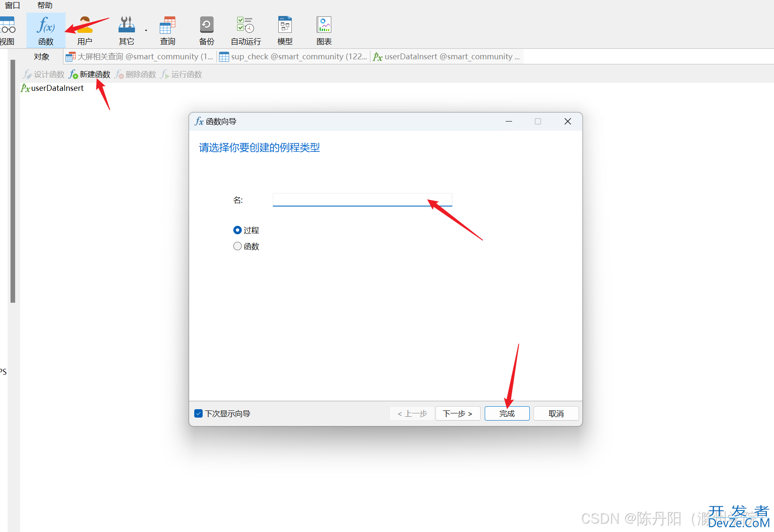
Task: Select the 过程 (Procedure) radio button
Action: pos(238,230)
